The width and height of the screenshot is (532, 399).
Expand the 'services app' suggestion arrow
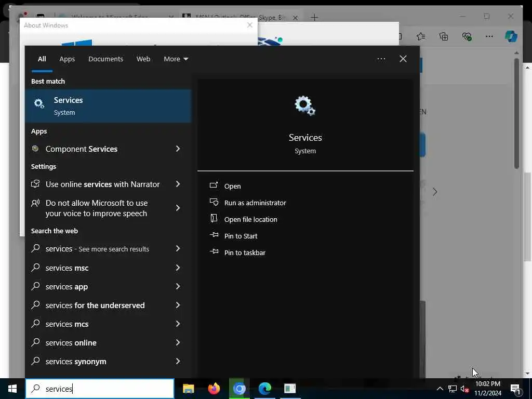[x=178, y=286]
